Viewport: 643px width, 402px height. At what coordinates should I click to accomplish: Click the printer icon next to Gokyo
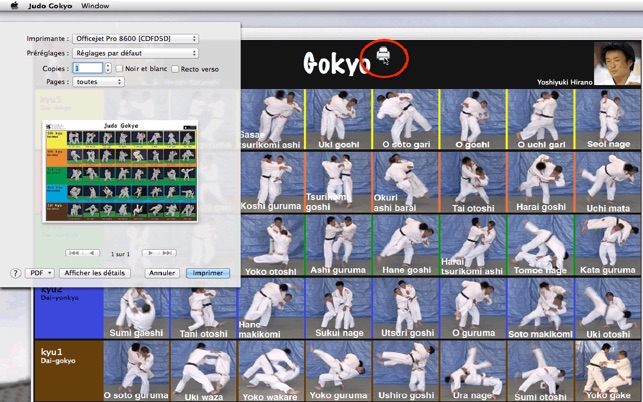point(382,59)
